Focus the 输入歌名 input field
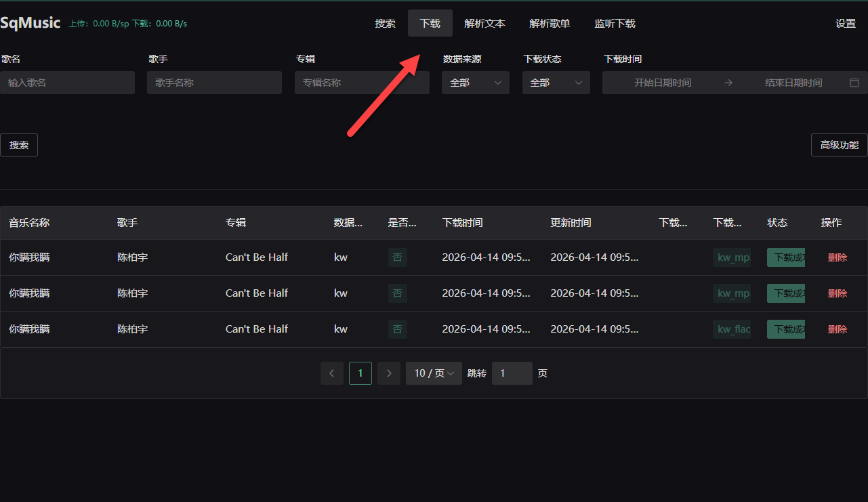The image size is (868, 502). pyautogui.click(x=68, y=83)
